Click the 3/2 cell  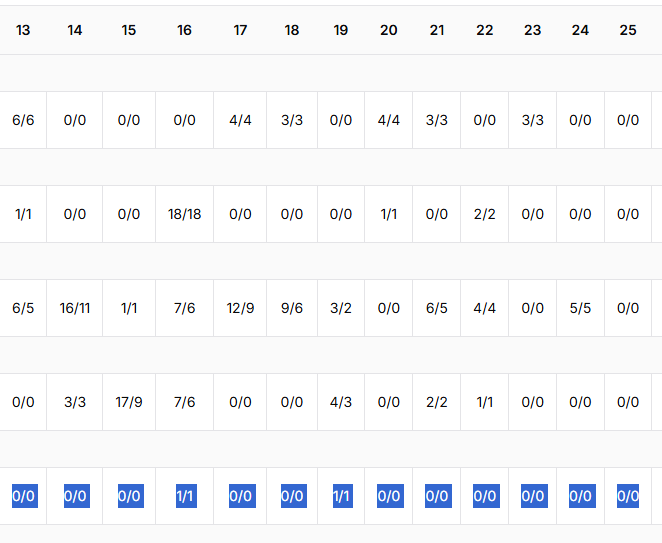(x=341, y=308)
